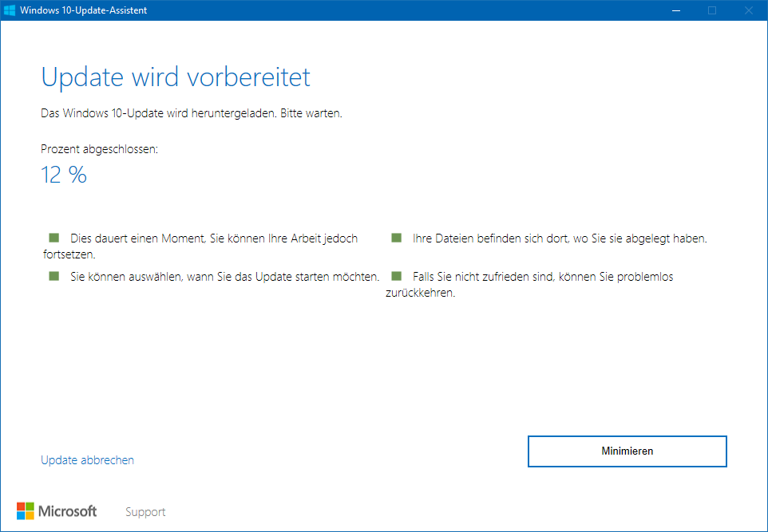The height and width of the screenshot is (532, 768).
Task: Click the green square beside "Dies dauert einen Moment"
Action: [54, 238]
